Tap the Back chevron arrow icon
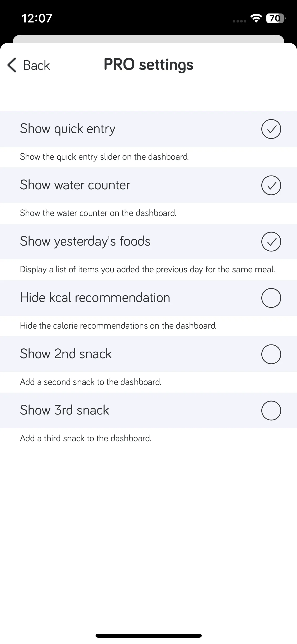 [x=12, y=65]
